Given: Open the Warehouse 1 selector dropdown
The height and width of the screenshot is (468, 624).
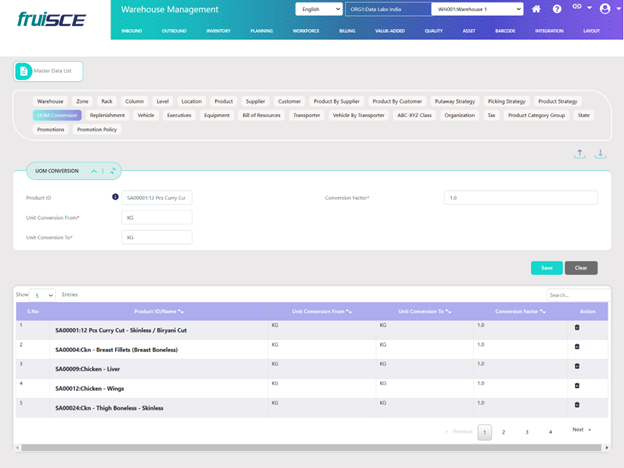Looking at the screenshot, I should 477,9.
